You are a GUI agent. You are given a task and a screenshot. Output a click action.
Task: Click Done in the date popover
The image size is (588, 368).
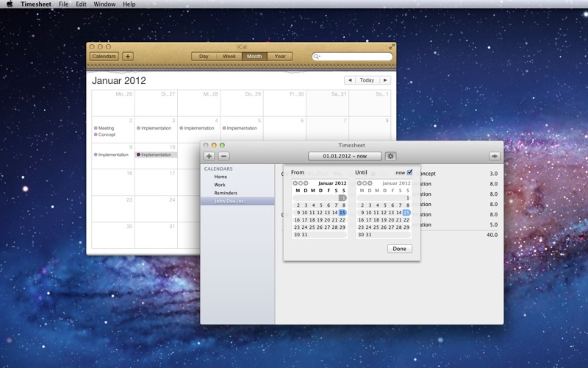[x=399, y=249]
